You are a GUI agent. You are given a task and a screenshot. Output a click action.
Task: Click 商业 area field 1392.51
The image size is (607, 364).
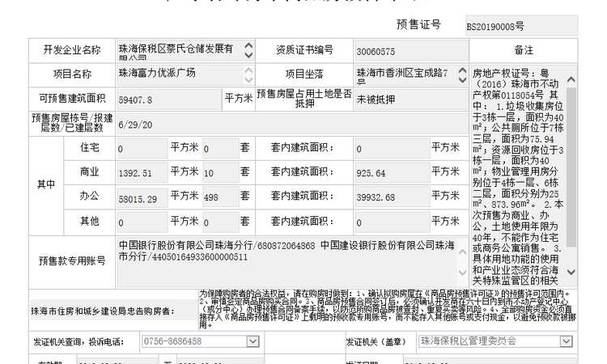[x=142, y=172]
